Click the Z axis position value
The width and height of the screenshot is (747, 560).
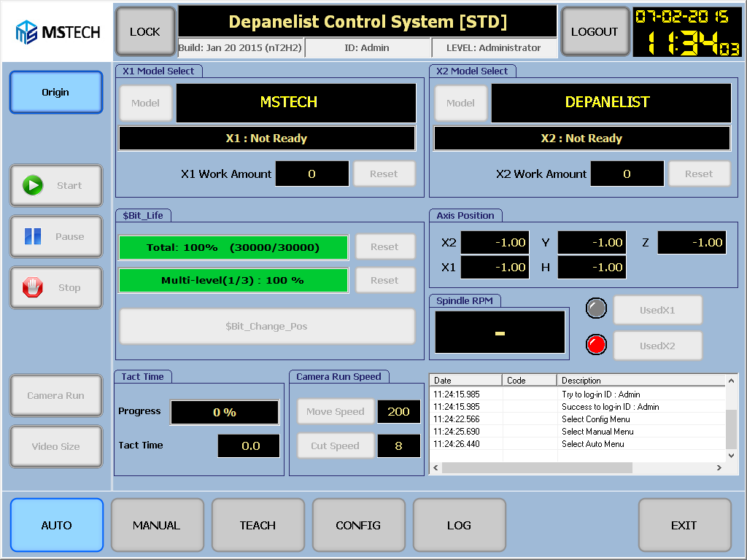pos(692,242)
